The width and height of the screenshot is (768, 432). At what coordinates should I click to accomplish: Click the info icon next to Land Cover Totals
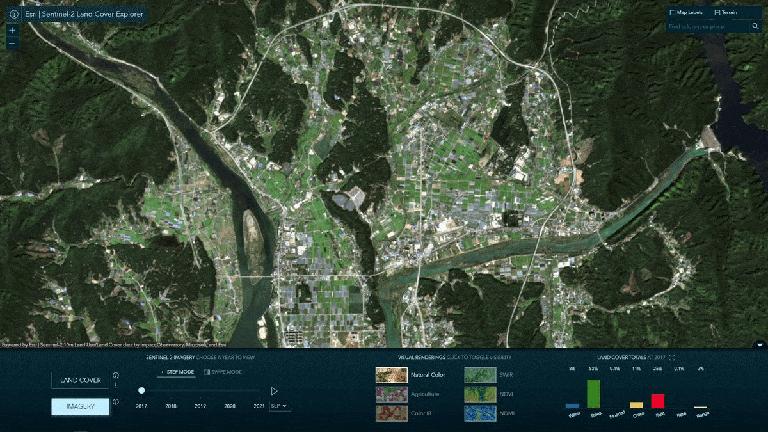pyautogui.click(x=672, y=358)
